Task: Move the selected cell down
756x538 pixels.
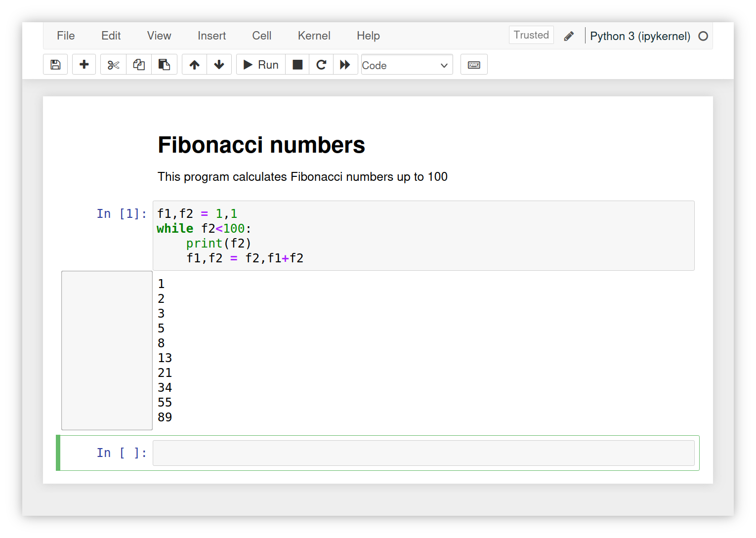Action: pos(219,65)
